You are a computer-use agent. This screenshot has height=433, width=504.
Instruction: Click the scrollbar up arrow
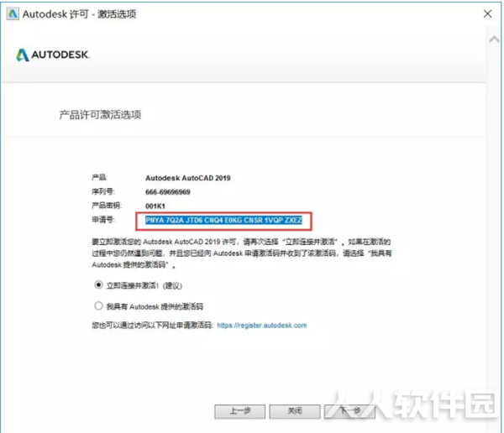494,39
